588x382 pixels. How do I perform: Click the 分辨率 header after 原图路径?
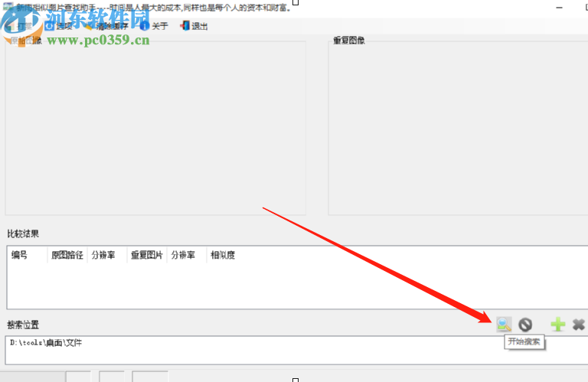(107, 255)
